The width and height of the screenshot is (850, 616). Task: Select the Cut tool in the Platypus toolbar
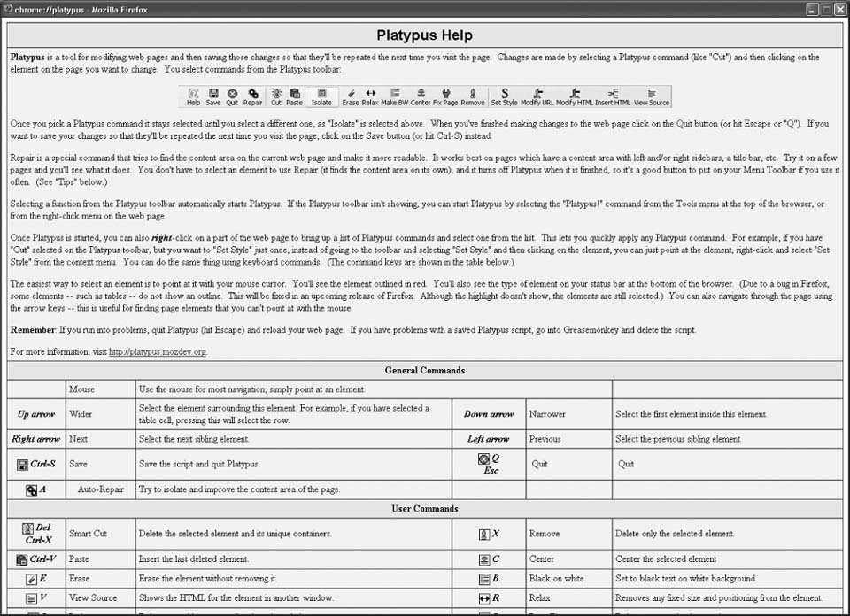coord(276,96)
